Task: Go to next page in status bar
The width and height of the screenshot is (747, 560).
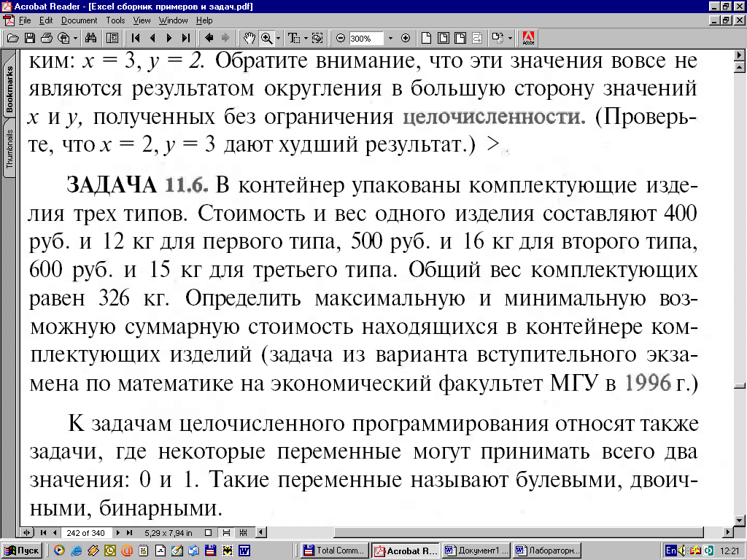Action: tap(118, 532)
